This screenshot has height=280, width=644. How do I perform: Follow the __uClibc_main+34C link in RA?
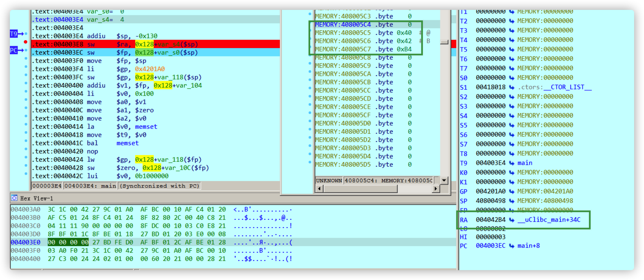coord(549,220)
